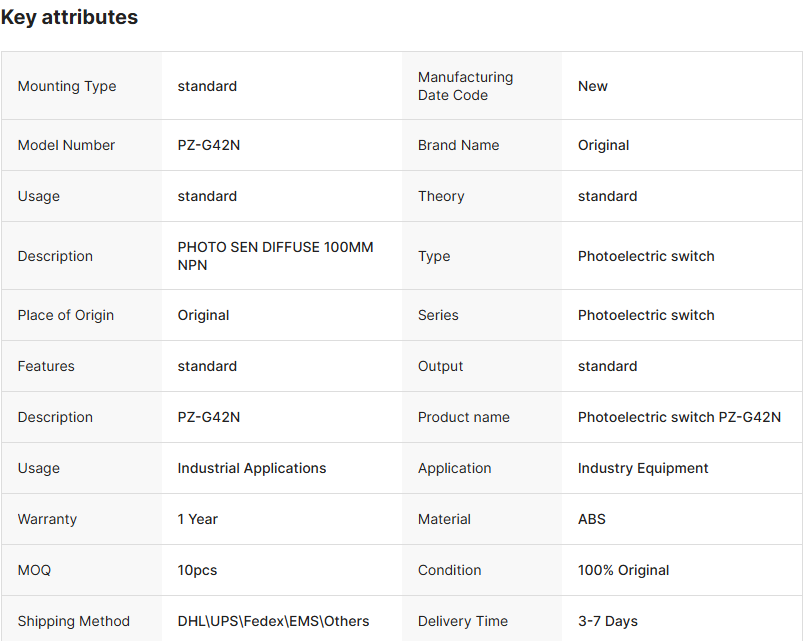Click the "Shipping Method" label
803x641 pixels.
pyautogui.click(x=74, y=621)
